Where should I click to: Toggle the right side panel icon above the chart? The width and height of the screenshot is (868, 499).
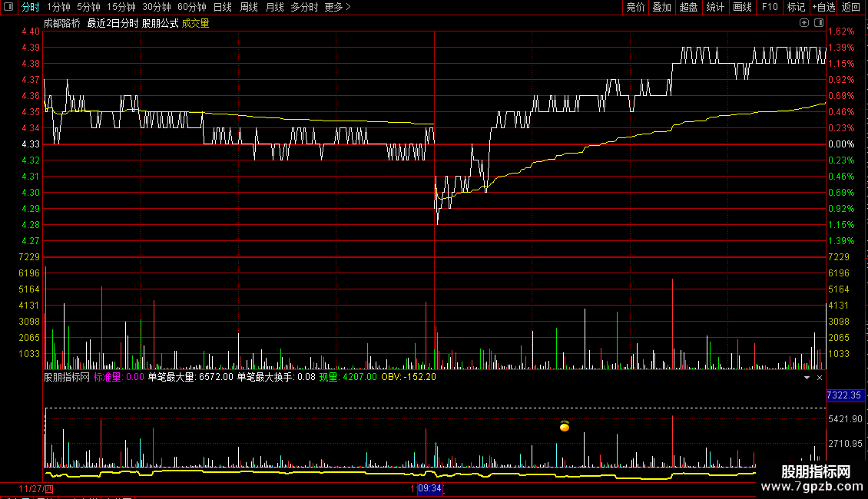(819, 23)
